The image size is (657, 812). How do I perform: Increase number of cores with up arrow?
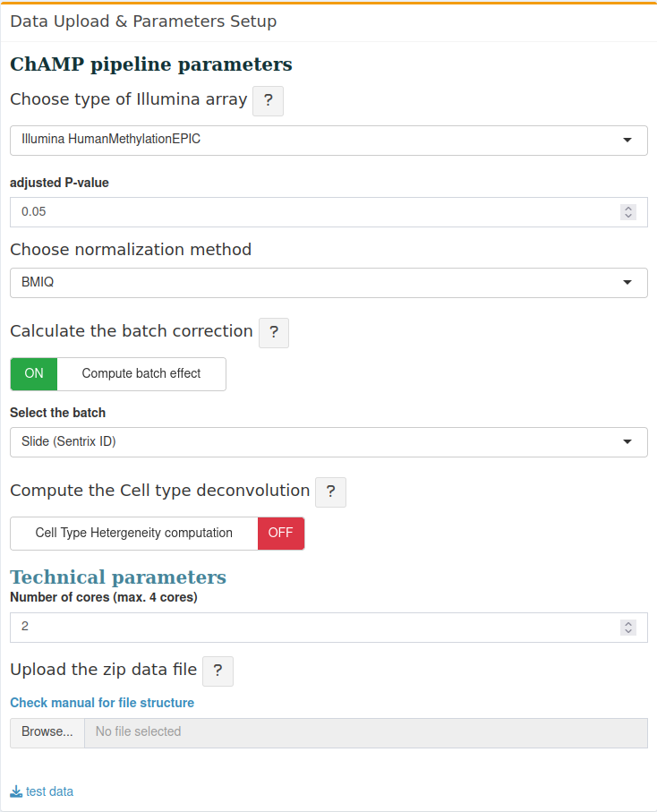628,624
